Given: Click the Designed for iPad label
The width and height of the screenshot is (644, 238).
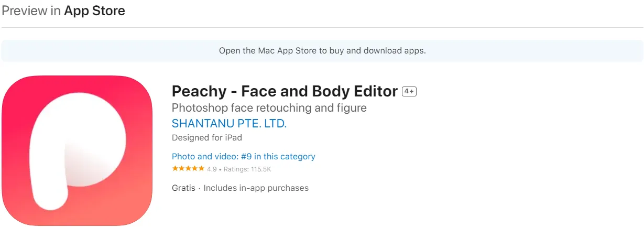Looking at the screenshot, I should click(206, 138).
